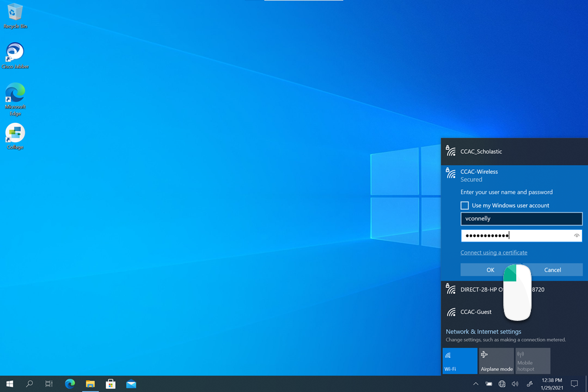Launch Edge from the taskbar
Screen dimensions: 588x392
(x=70, y=384)
